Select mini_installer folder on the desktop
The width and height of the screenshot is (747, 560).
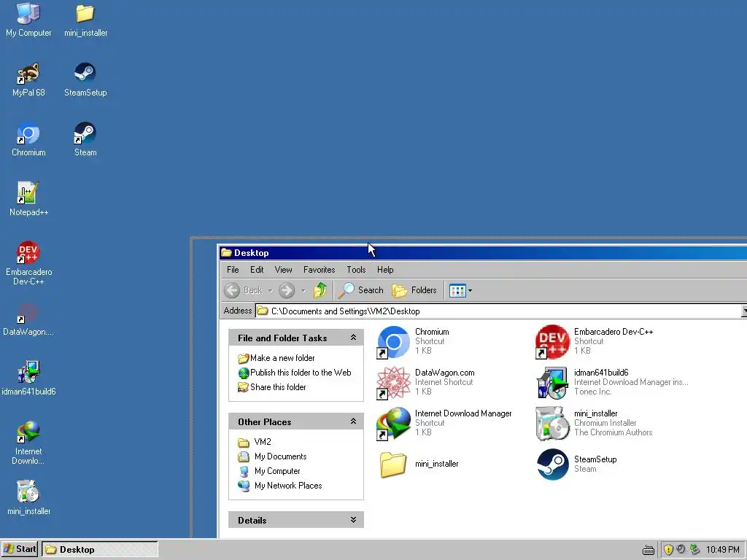tap(85, 20)
